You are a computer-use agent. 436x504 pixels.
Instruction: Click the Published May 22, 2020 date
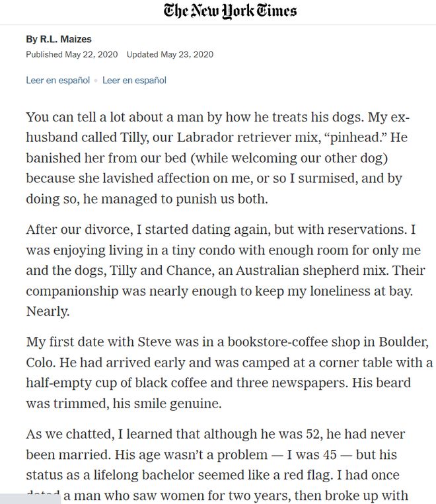pyautogui.click(x=72, y=54)
